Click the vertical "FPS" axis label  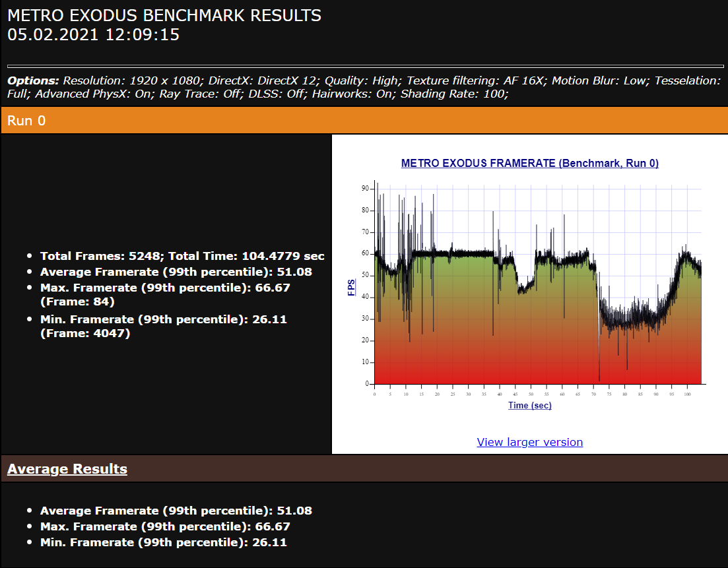coord(352,287)
